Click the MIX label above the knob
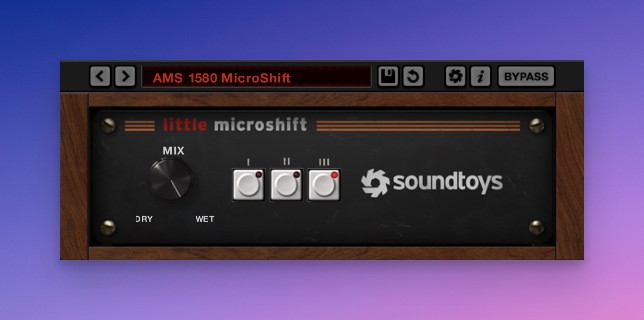The image size is (644, 320). 174,151
